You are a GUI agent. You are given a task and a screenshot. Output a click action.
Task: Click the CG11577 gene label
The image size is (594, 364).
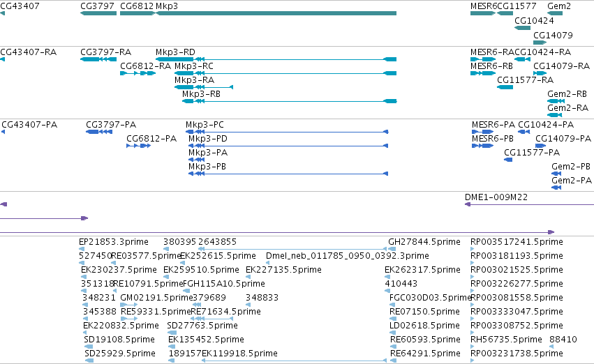coord(517,6)
